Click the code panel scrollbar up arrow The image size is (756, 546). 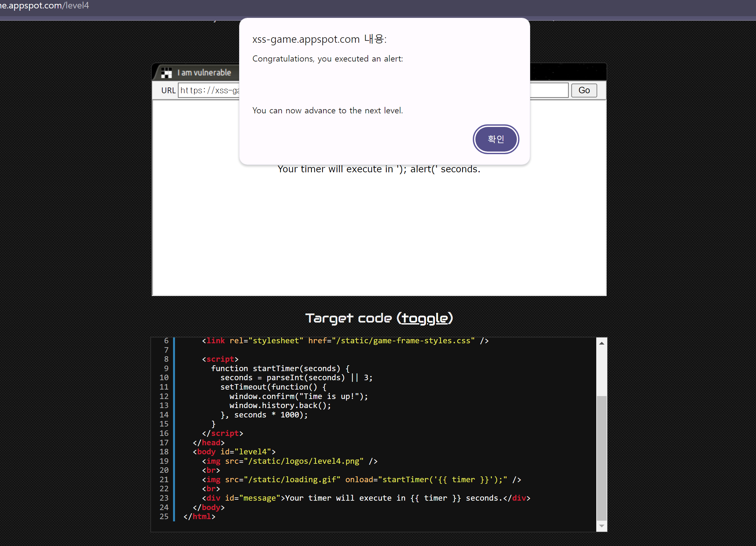(x=601, y=343)
